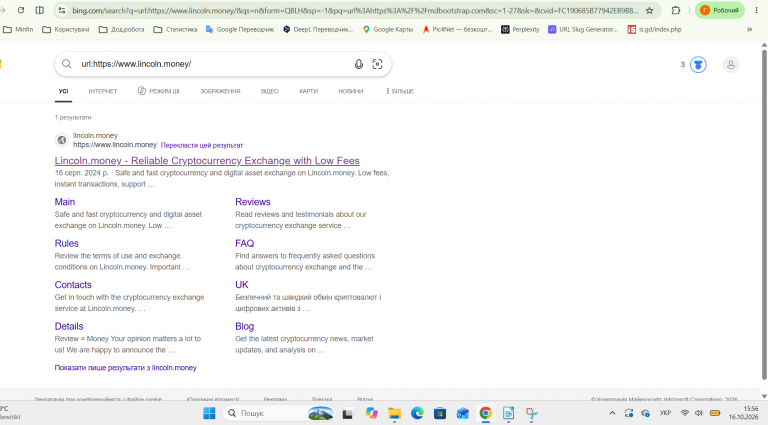Switch to the ІНТЕРНЕТ tab

[103, 91]
